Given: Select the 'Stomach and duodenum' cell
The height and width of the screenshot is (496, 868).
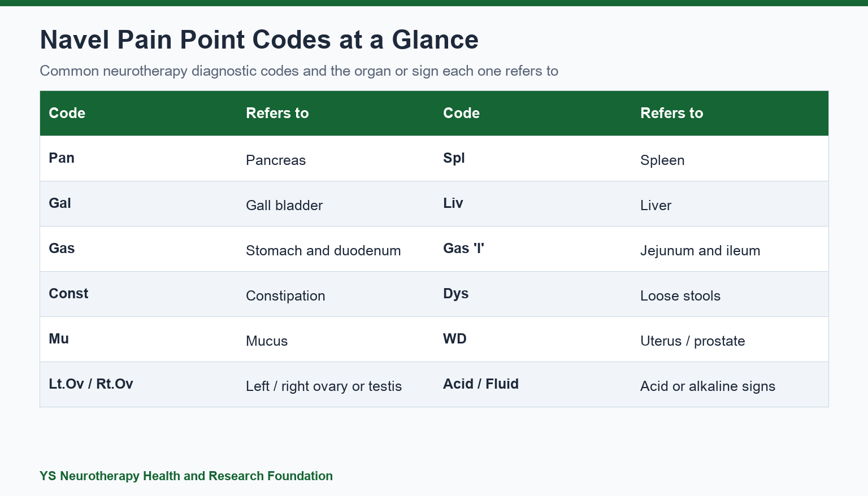Looking at the screenshot, I should coord(336,249).
